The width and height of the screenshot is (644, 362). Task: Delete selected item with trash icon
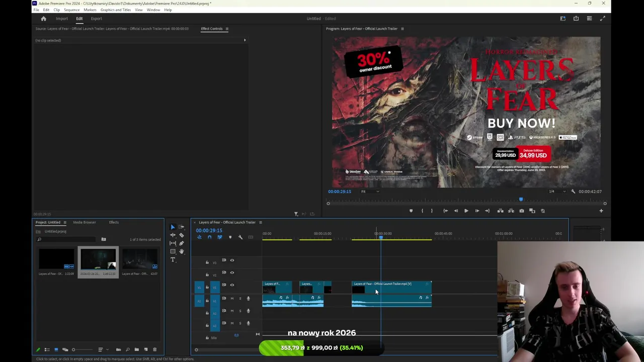pyautogui.click(x=154, y=349)
